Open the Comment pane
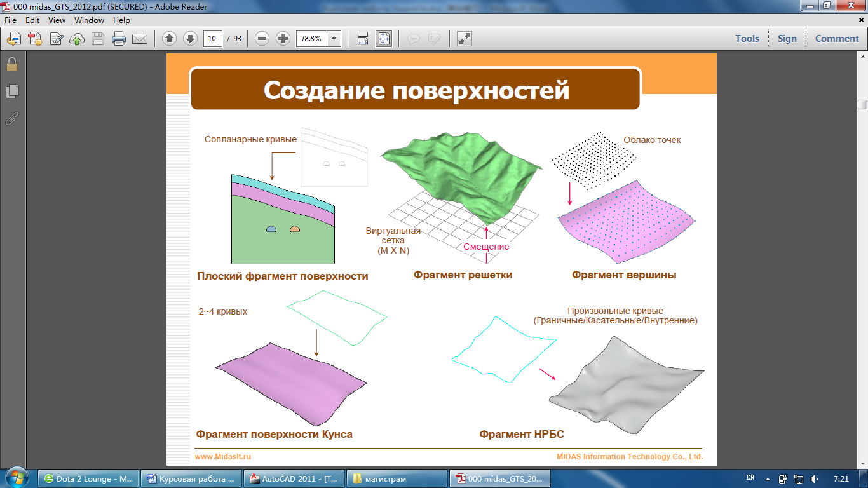Viewport: 868px width, 488px height. pos(837,39)
